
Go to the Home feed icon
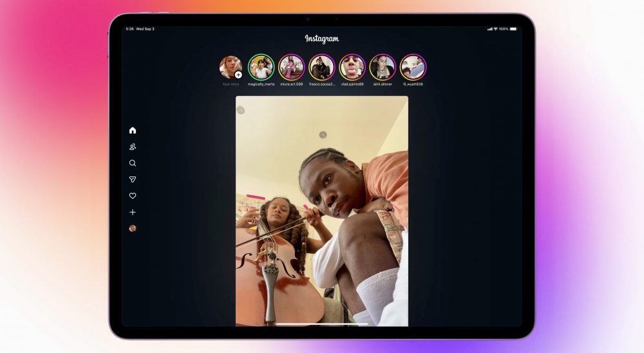coord(133,130)
